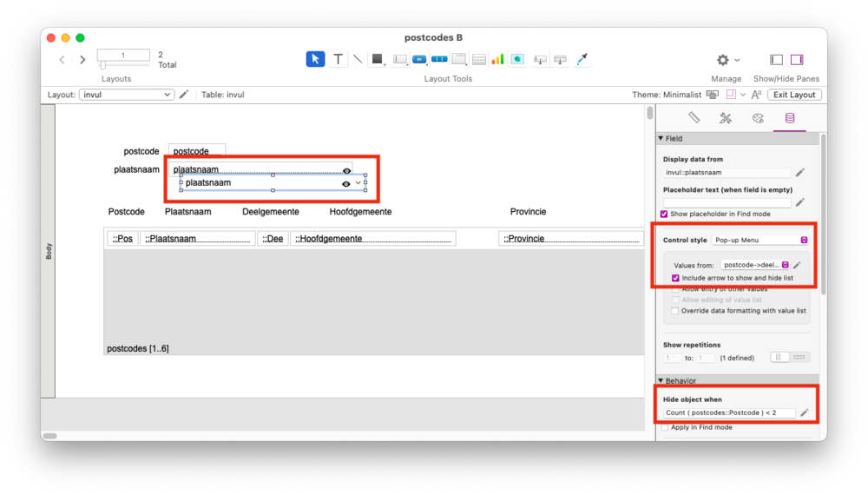868x495 pixels.
Task: Select the Portal tool in toolbar
Action: [x=478, y=59]
